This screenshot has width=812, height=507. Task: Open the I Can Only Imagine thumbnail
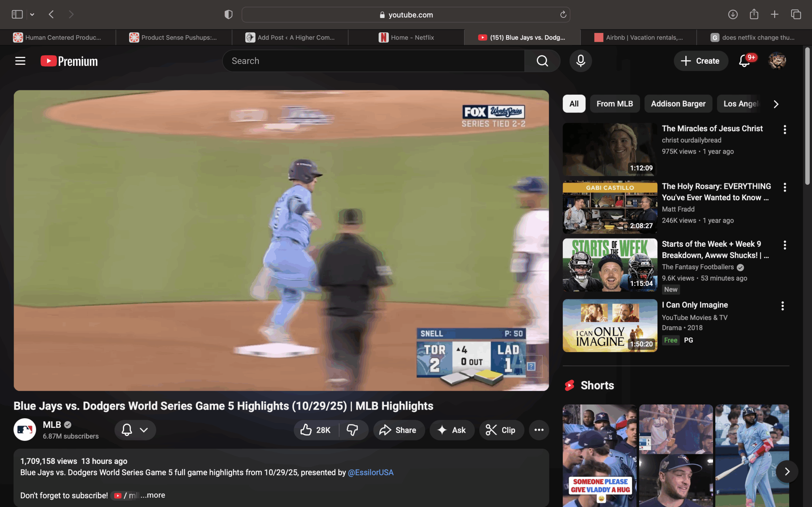[610, 325]
